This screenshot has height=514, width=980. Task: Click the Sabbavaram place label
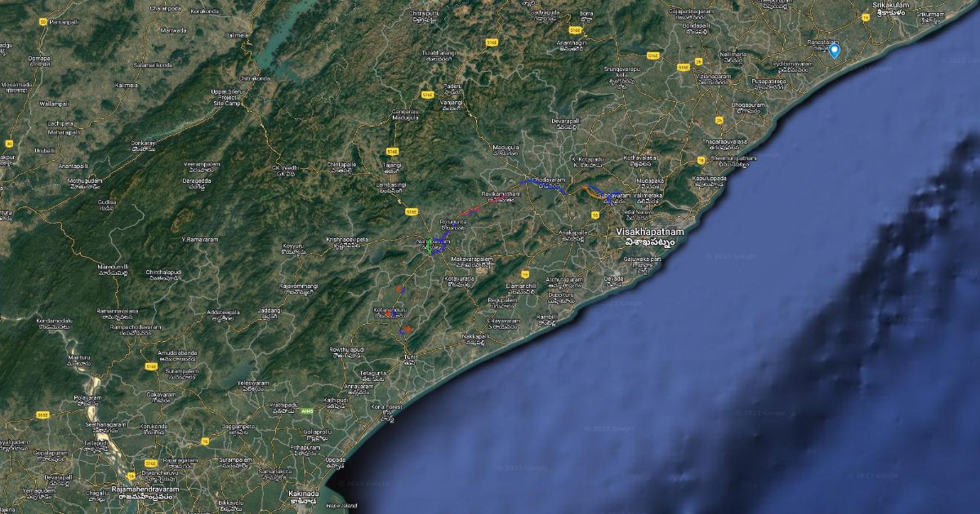click(x=614, y=198)
